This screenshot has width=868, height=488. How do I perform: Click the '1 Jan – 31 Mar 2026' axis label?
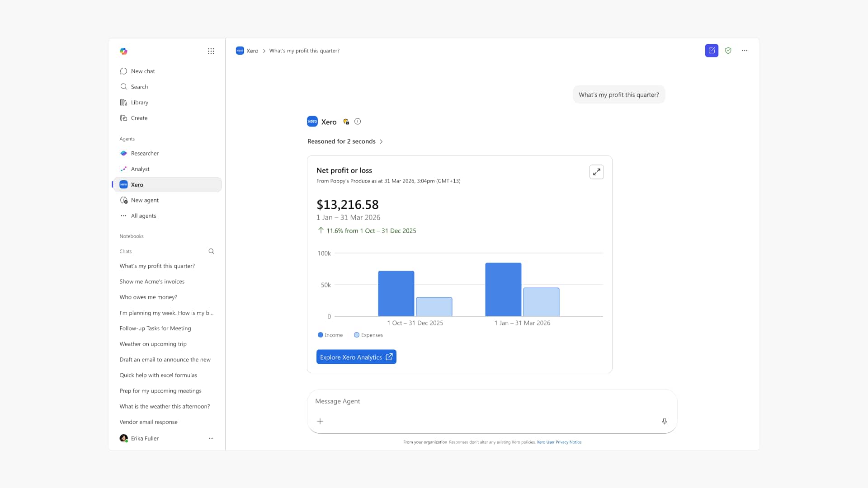click(x=522, y=323)
